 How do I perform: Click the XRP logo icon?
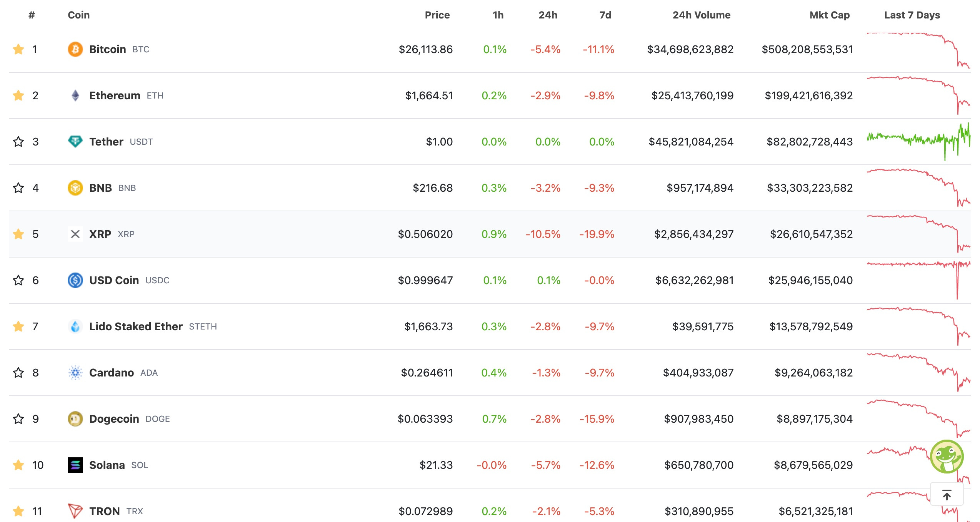point(75,234)
